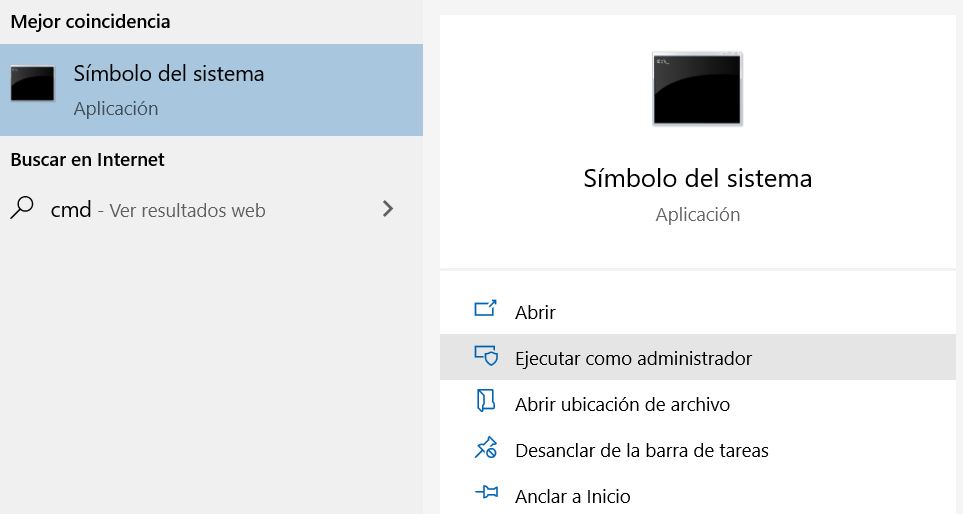The image size is (963, 514).
Task: Click the Abrir open-window icon
Action: (x=485, y=310)
